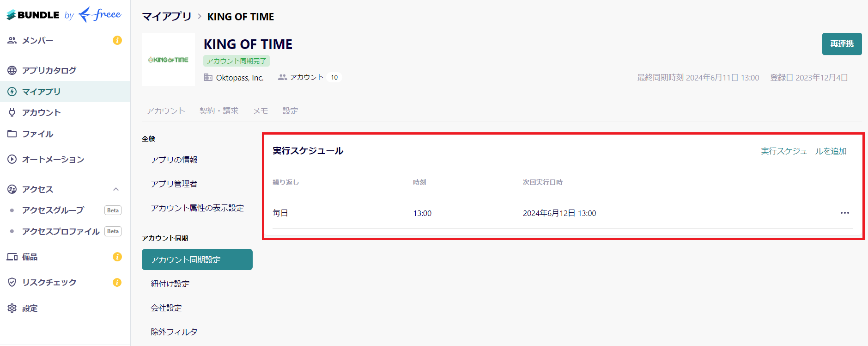Switch to the 設定 tab
The height and width of the screenshot is (346, 868).
291,111
